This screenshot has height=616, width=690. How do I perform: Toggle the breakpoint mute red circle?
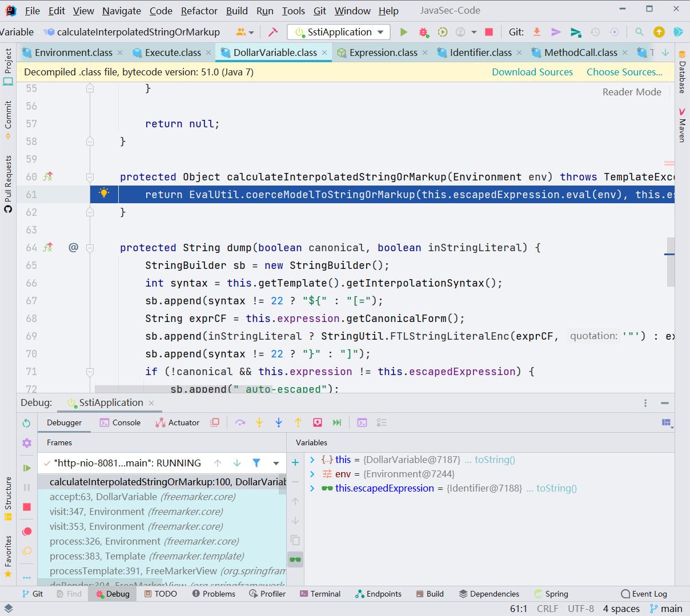tap(26, 531)
